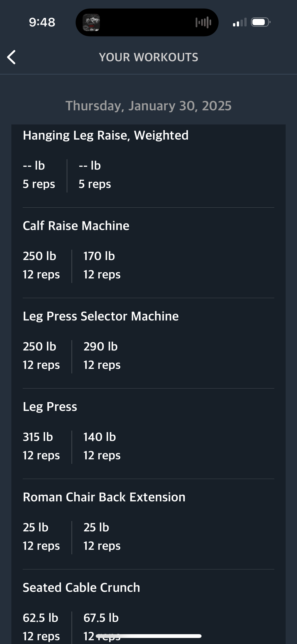Tap the back arrow icon
This screenshot has width=297, height=644.
12,57
